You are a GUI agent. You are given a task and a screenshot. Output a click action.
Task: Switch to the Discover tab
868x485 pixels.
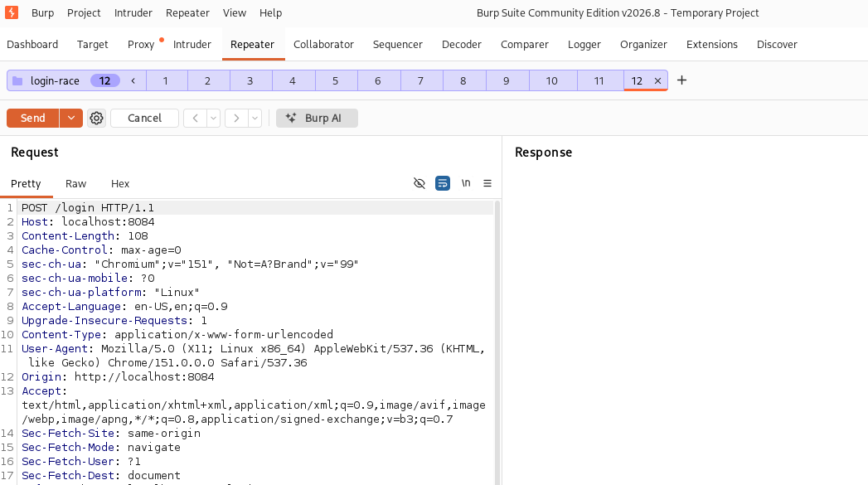coord(777,44)
